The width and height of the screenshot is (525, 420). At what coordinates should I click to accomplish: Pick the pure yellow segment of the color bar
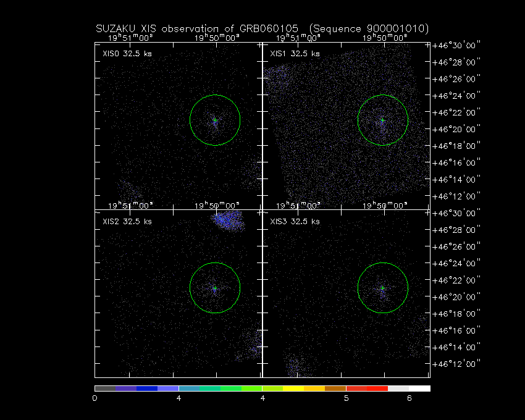point(293,388)
